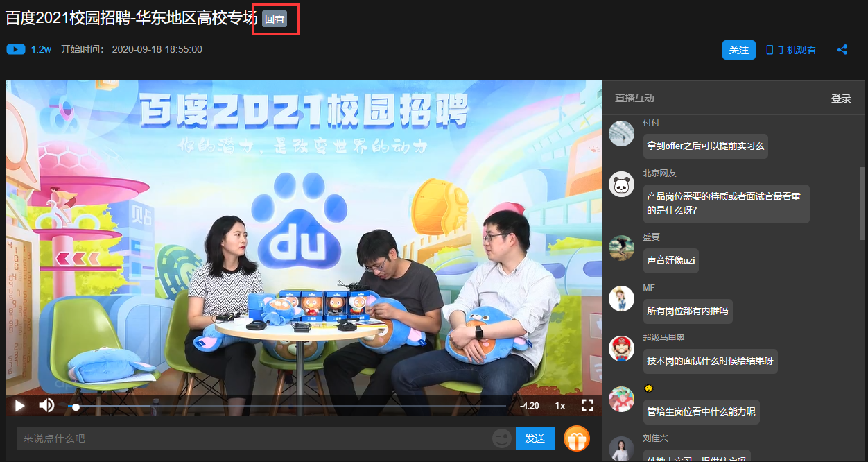868x462 pixels.
Task: Click the message 管培生岗位看中什么能力呢
Action: (x=701, y=412)
